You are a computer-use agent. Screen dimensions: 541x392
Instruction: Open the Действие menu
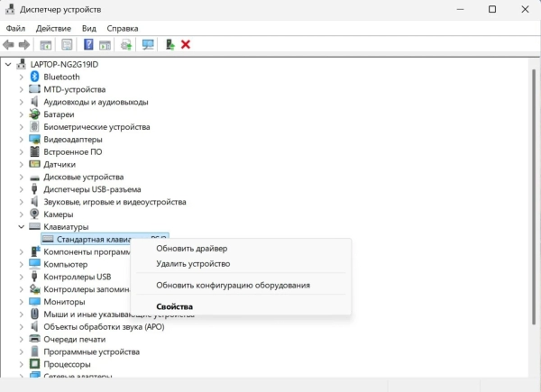(x=53, y=28)
